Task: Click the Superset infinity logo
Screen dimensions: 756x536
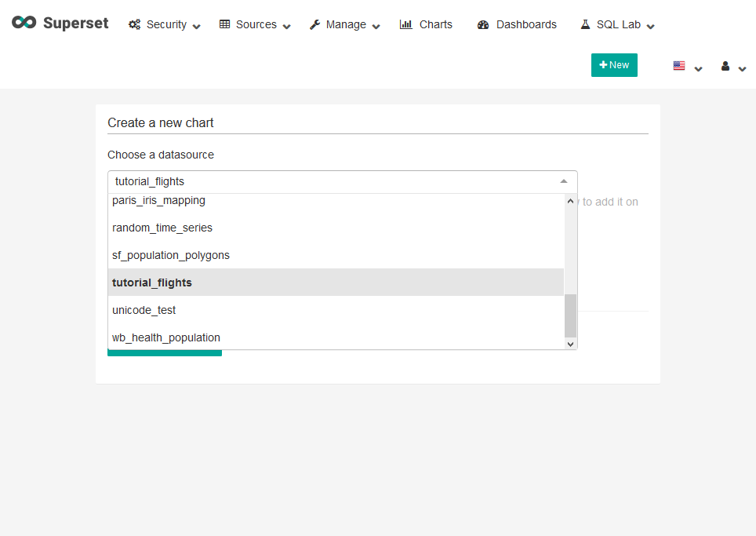Action: point(24,24)
